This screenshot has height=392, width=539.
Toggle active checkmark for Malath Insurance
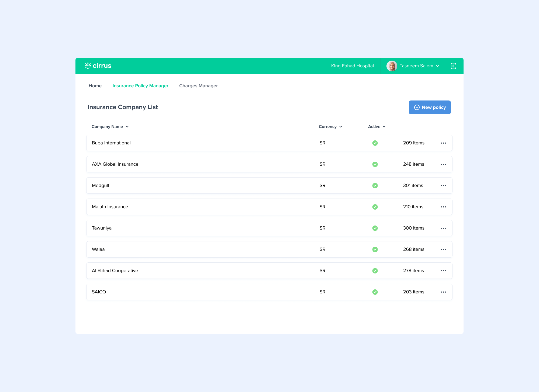tap(375, 207)
